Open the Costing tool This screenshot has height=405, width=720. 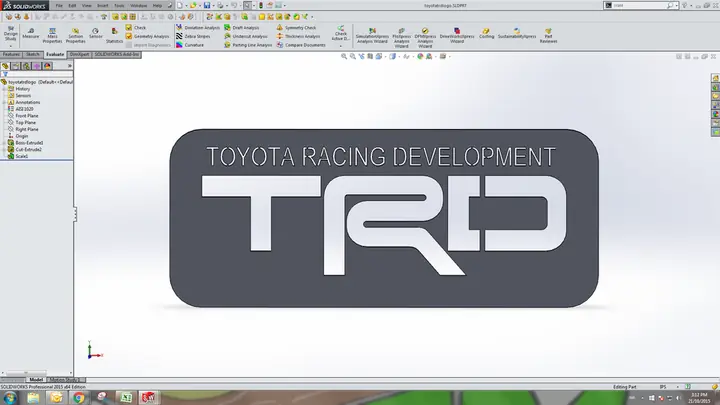point(486,33)
